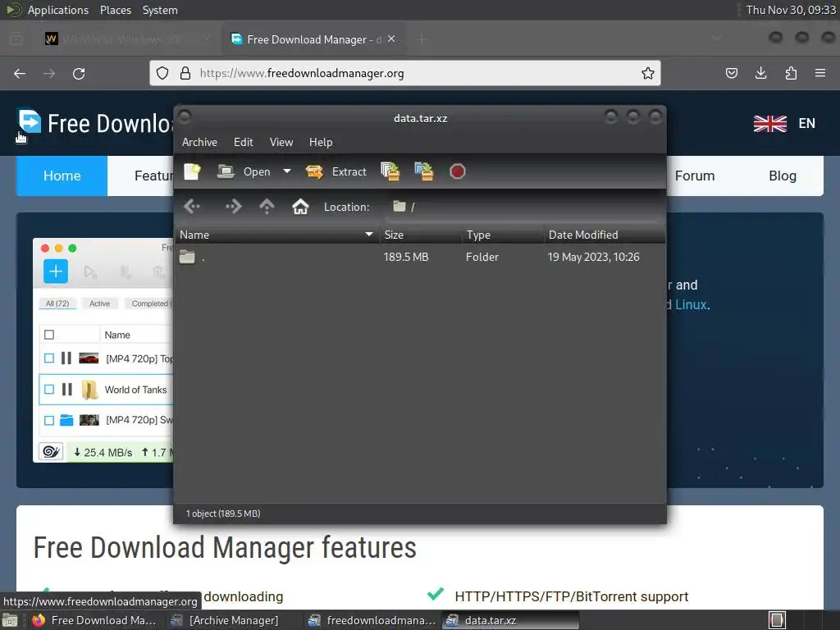Select the '.' folder row in archive
This screenshot has width=840, height=630.
pos(420,257)
